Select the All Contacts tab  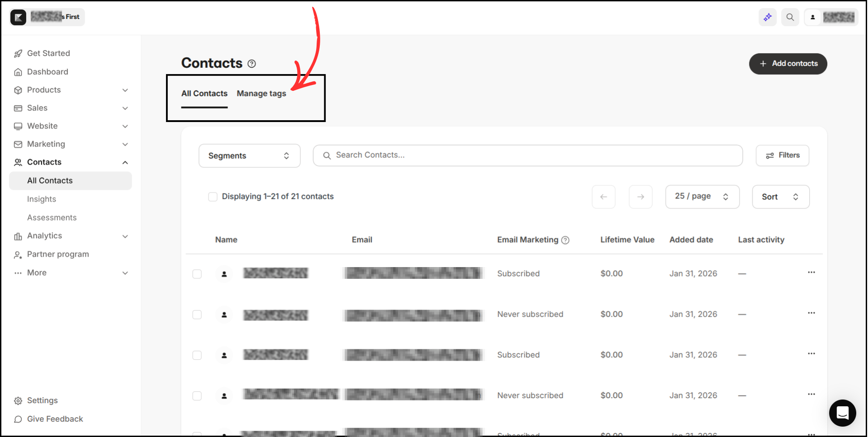[x=204, y=94]
